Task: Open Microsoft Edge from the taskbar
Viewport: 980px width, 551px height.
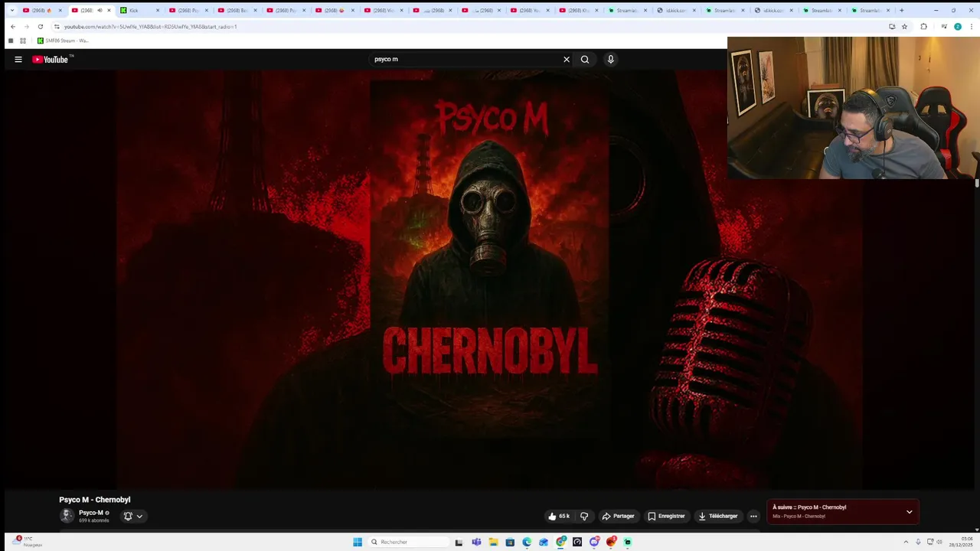Action: (x=527, y=542)
